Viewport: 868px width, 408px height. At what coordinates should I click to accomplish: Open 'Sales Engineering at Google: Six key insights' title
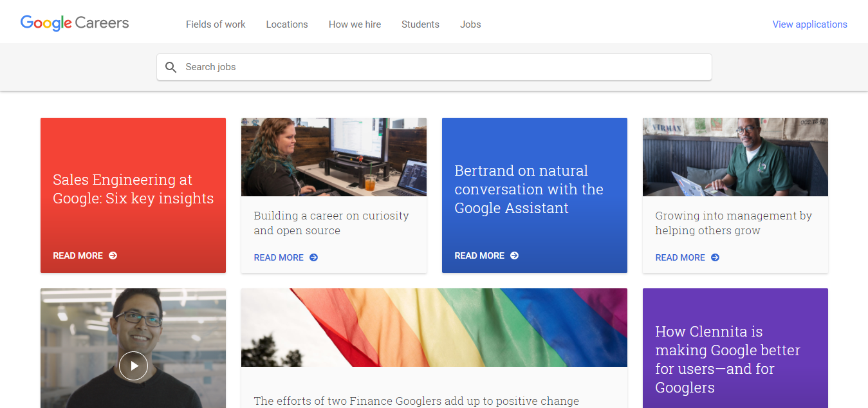133,189
